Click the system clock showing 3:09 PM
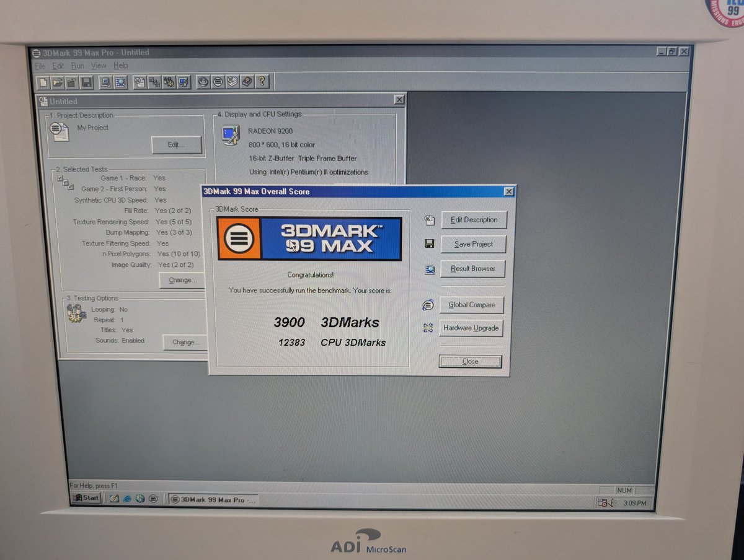The image size is (744, 560). tap(634, 503)
